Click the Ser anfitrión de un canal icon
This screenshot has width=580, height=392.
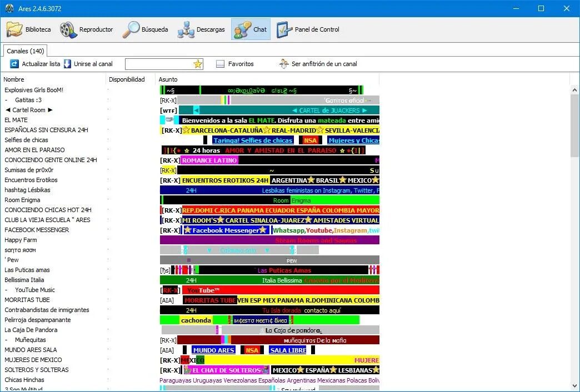284,64
